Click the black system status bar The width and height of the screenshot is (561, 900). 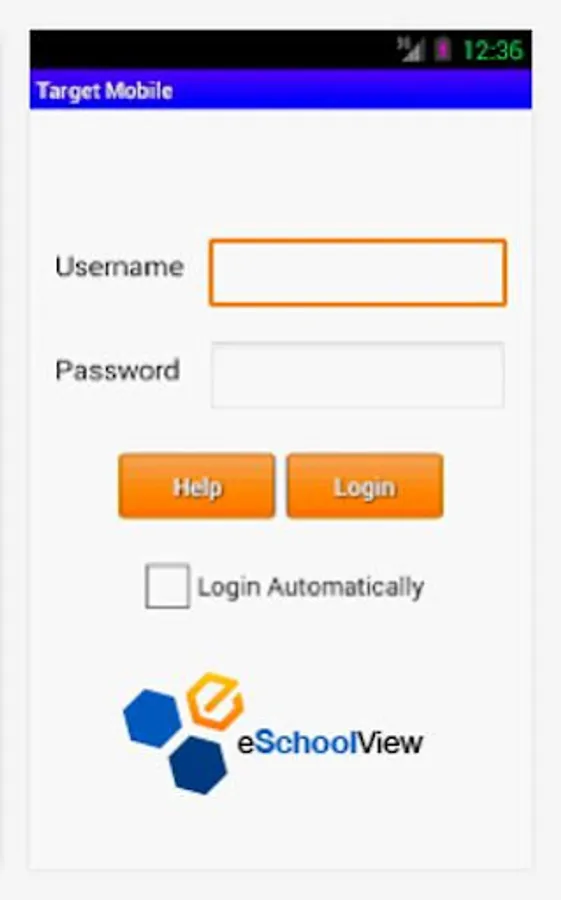(281, 49)
